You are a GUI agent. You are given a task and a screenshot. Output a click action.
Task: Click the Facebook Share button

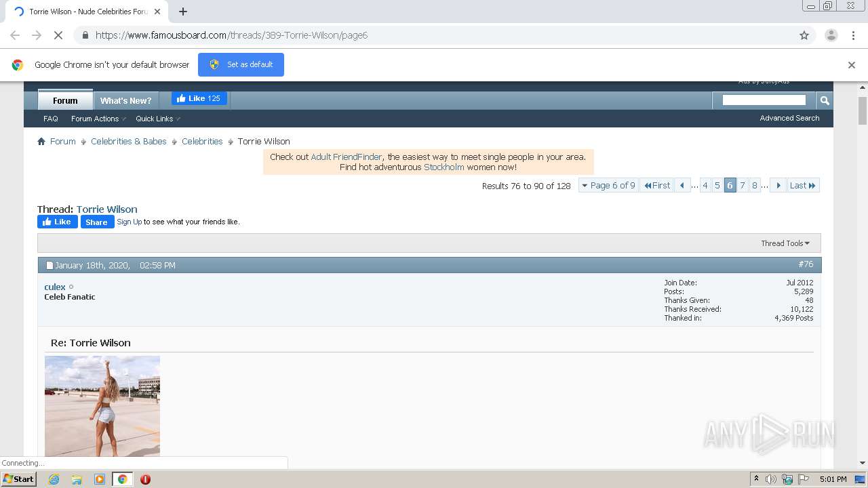[97, 222]
